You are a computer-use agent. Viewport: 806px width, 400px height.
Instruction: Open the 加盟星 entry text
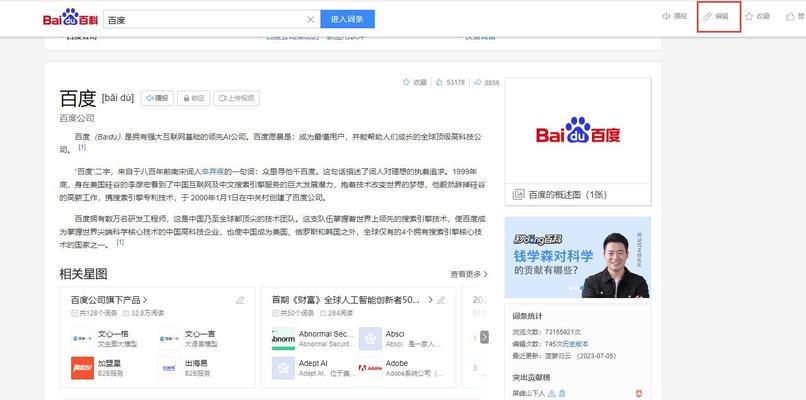point(109,363)
